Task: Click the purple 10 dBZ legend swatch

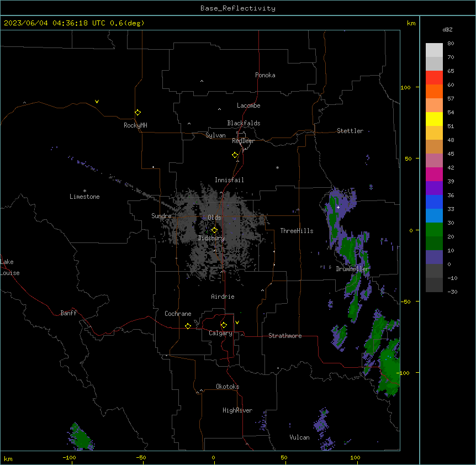Action: 434,257
